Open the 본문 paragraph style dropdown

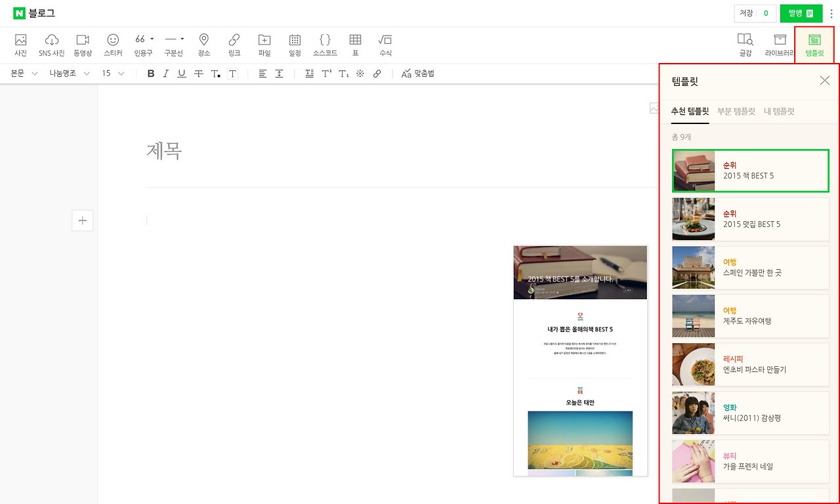tap(24, 73)
